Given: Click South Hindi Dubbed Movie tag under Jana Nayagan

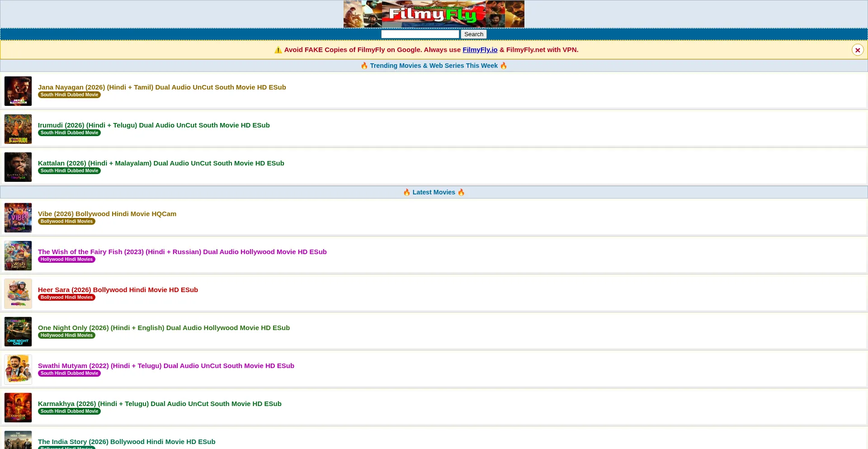Looking at the screenshot, I should coord(69,95).
